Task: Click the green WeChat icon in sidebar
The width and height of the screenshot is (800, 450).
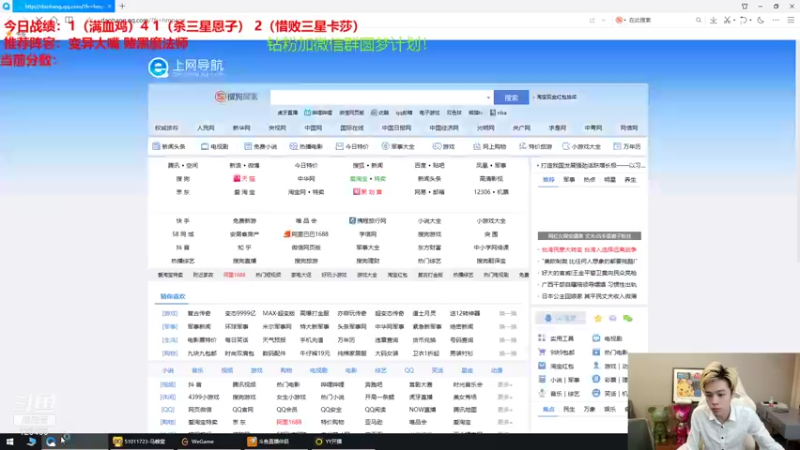Action: pos(628,318)
